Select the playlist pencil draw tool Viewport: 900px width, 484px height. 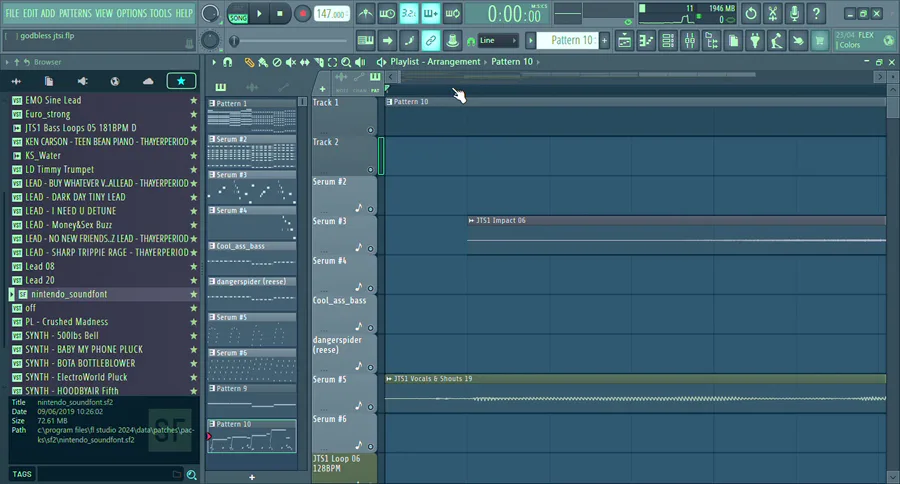point(249,62)
